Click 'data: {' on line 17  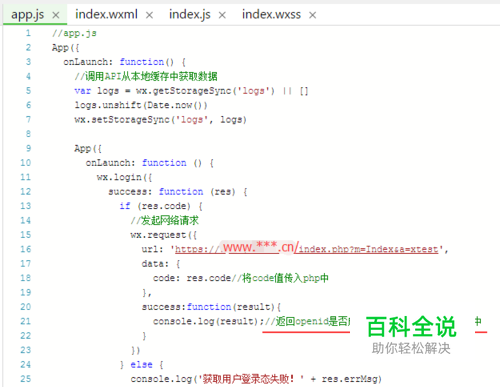pos(161,264)
